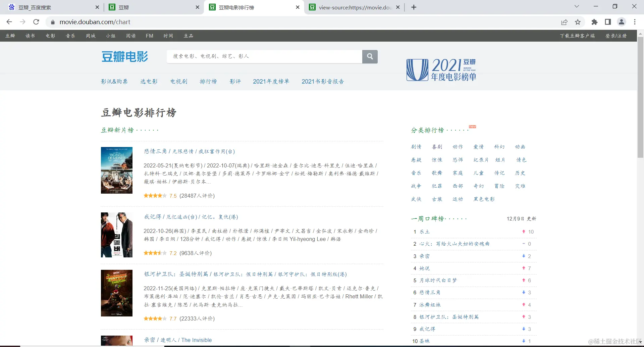The width and height of the screenshot is (644, 347).
Task: Open the browser extensions puzzle icon
Action: point(594,22)
